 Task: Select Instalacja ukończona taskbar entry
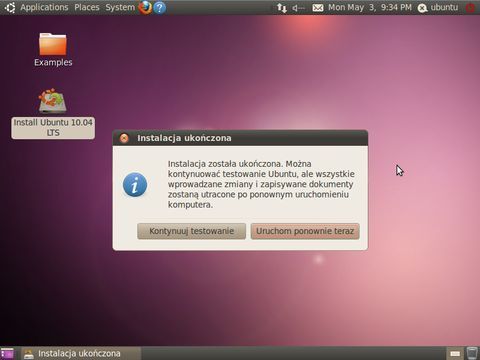pos(81,353)
